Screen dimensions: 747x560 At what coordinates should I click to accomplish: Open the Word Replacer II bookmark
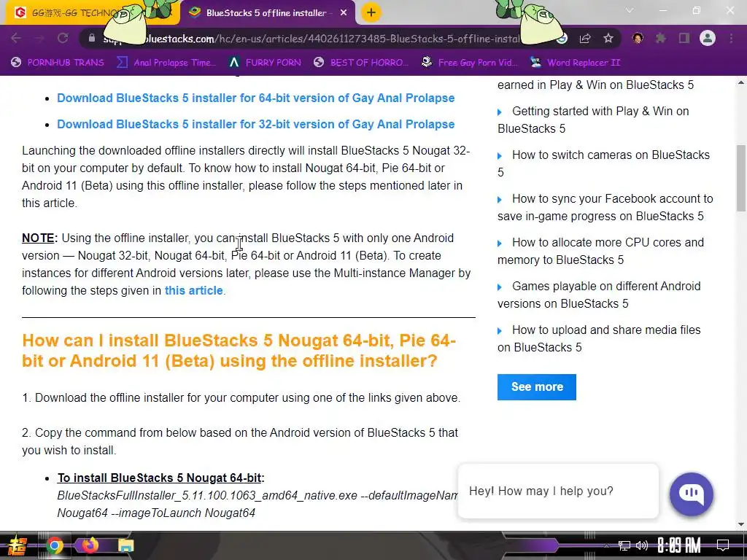[x=575, y=63]
